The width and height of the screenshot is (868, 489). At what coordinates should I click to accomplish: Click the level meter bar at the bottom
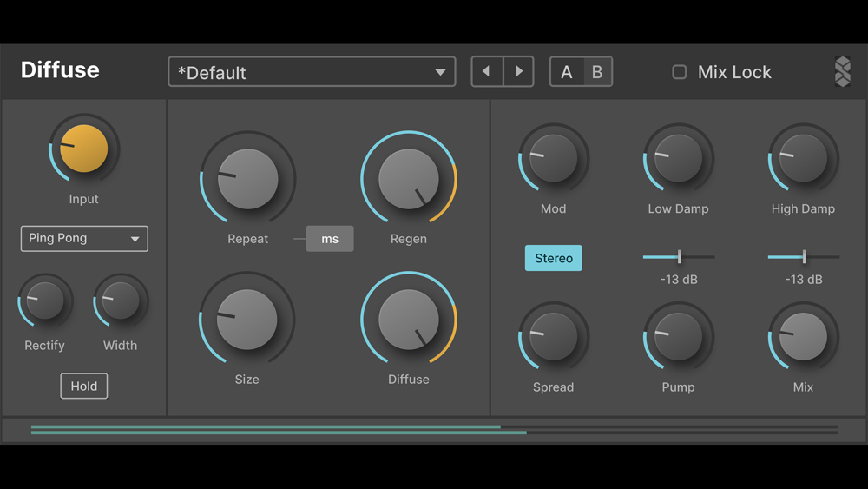click(x=434, y=430)
